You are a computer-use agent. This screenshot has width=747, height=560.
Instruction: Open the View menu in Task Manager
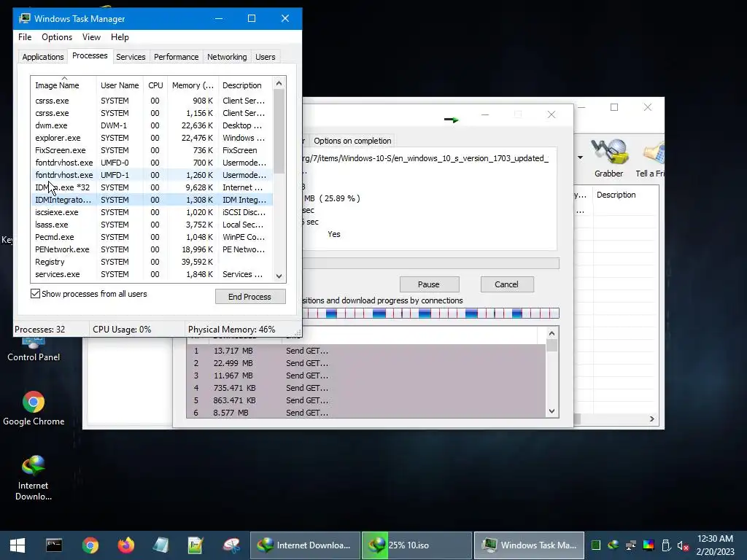click(x=91, y=37)
